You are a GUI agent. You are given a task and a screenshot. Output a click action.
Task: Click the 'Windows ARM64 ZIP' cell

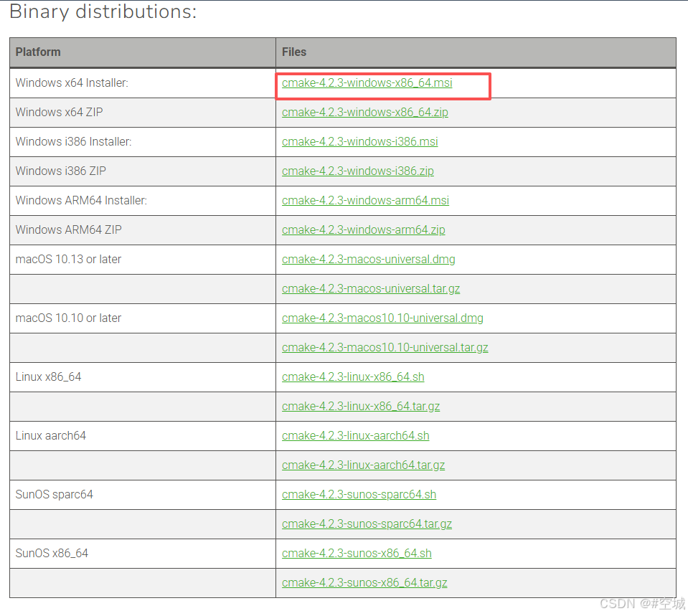pos(143,230)
